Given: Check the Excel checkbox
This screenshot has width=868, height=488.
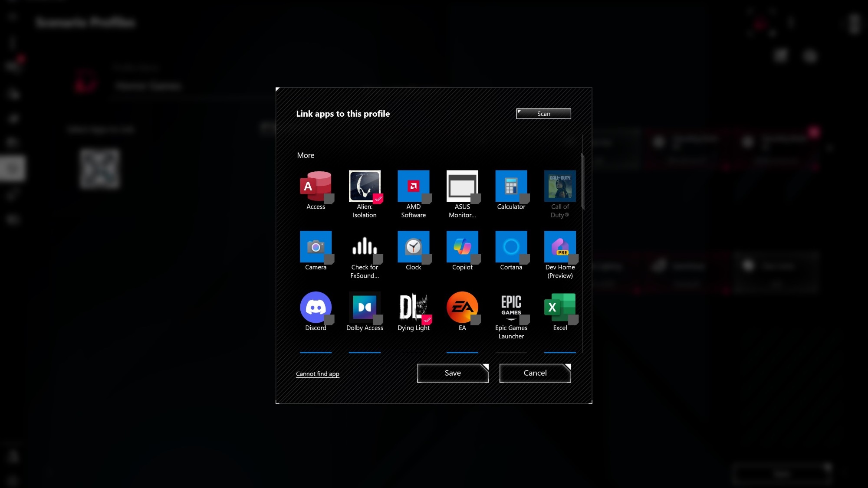Looking at the screenshot, I should 574,320.
